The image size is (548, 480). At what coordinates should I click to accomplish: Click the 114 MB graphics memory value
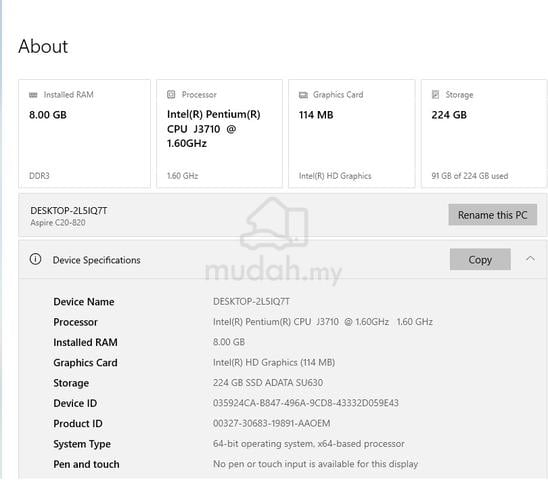(316, 115)
